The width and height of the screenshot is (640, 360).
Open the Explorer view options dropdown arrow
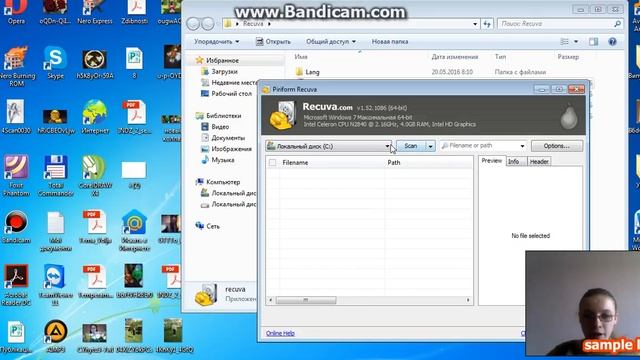click(x=576, y=42)
